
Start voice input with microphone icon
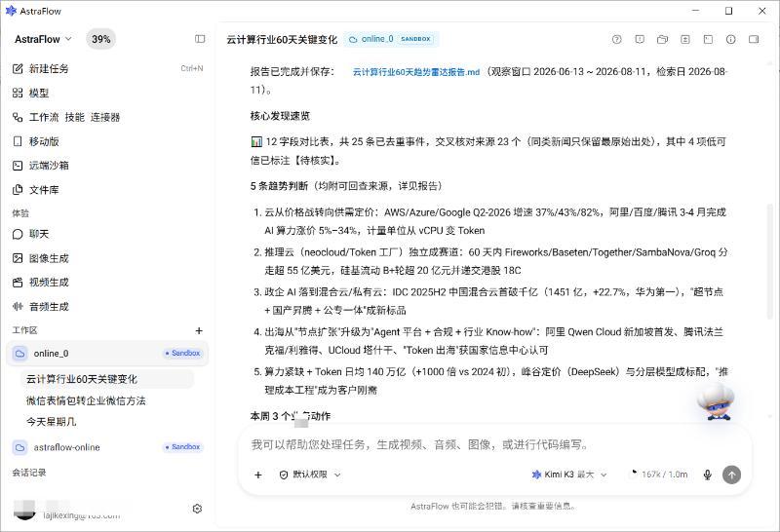(x=708, y=475)
